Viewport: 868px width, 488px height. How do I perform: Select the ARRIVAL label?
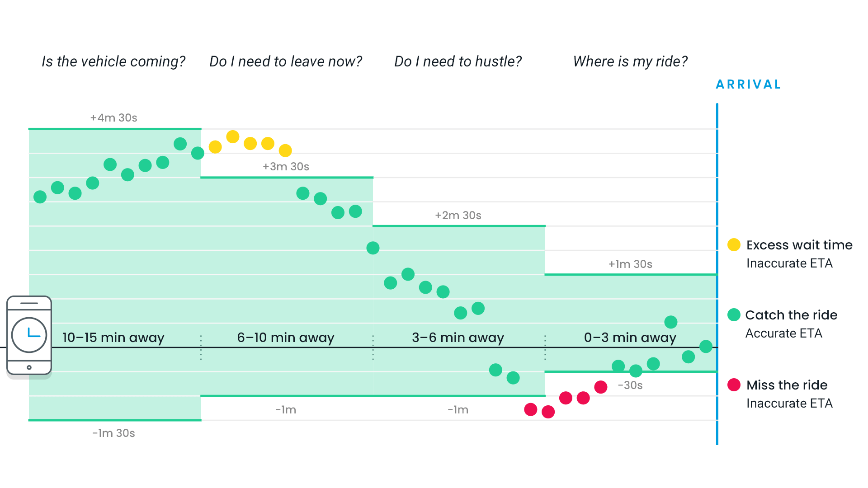tap(749, 84)
